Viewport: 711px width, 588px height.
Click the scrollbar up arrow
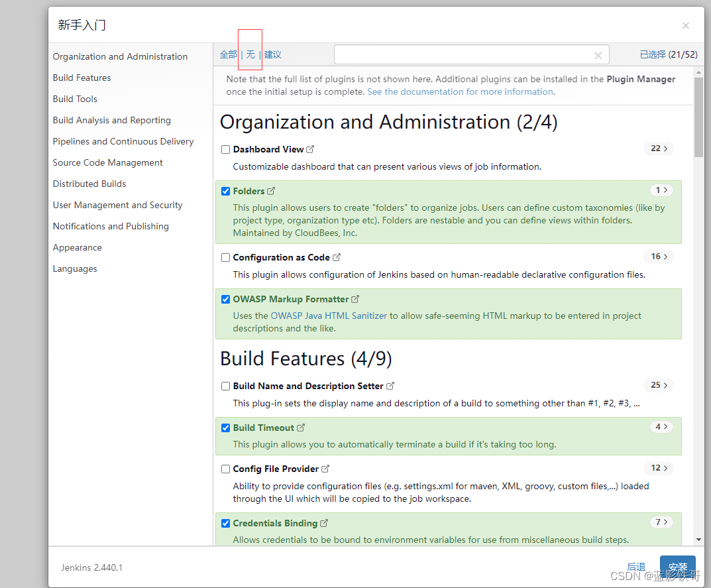[698, 72]
